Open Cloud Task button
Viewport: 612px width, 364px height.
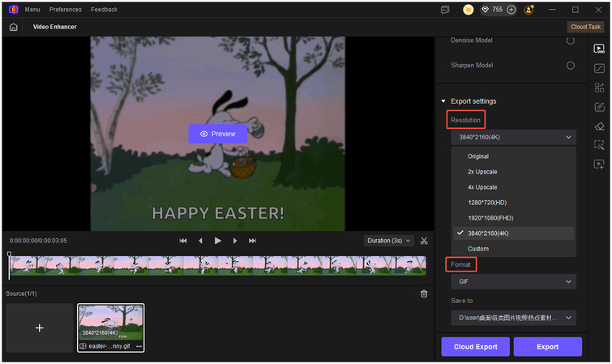(585, 27)
